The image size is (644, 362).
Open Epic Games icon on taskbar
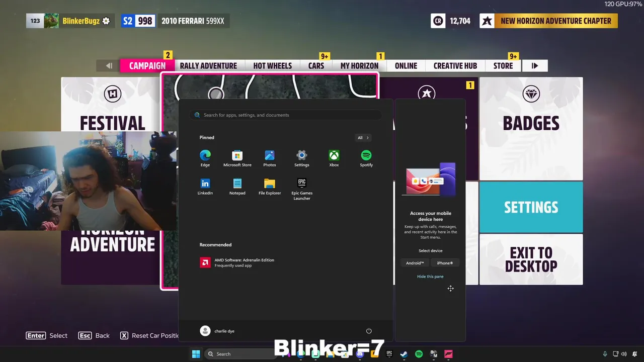click(x=389, y=354)
